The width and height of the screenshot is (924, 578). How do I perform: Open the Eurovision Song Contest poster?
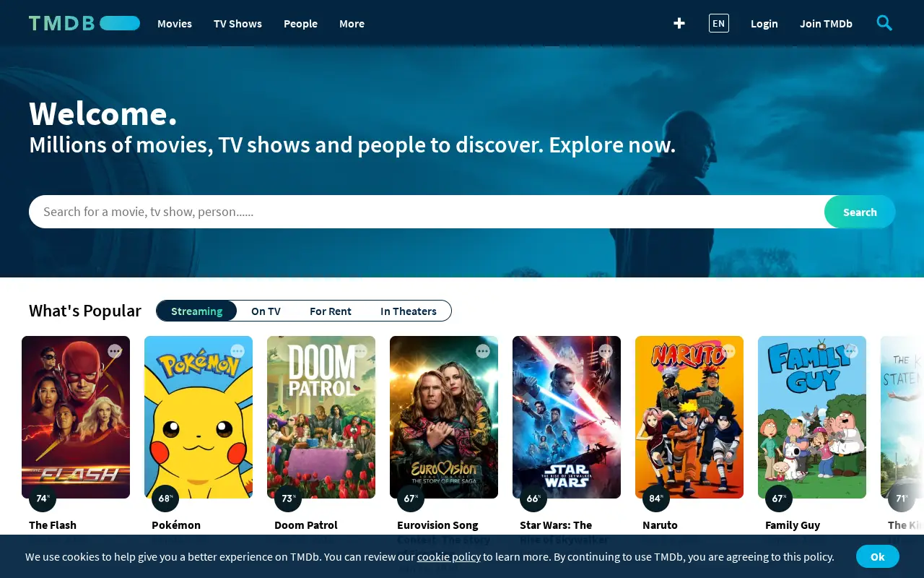coord(444,417)
